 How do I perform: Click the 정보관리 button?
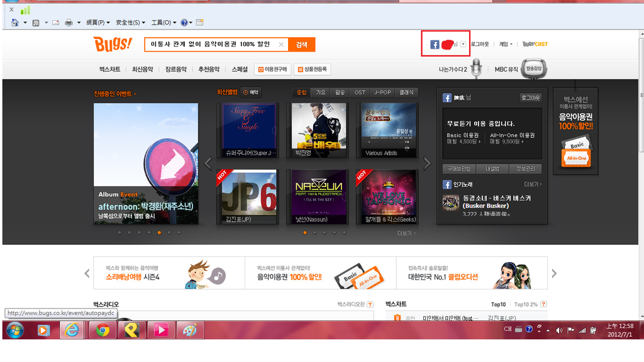(x=525, y=168)
